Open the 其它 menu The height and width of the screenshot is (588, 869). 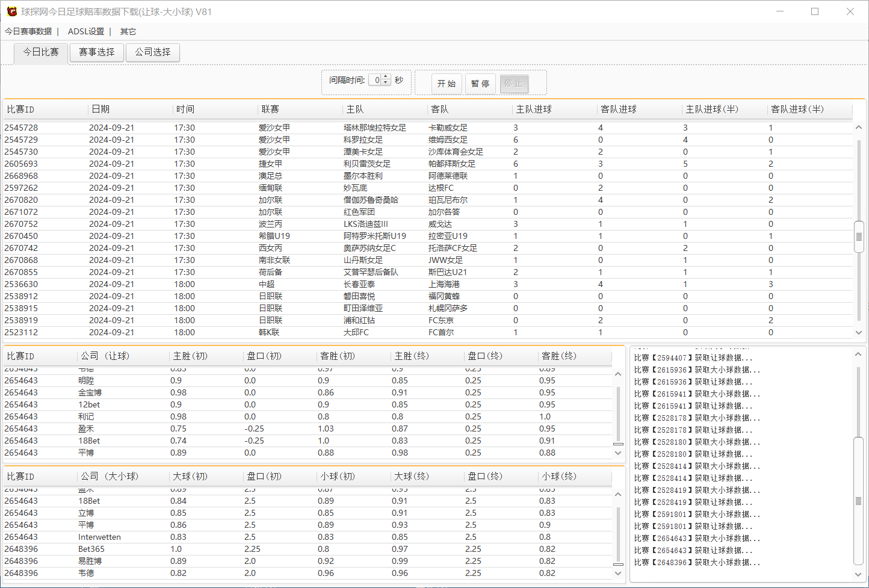pos(128,31)
